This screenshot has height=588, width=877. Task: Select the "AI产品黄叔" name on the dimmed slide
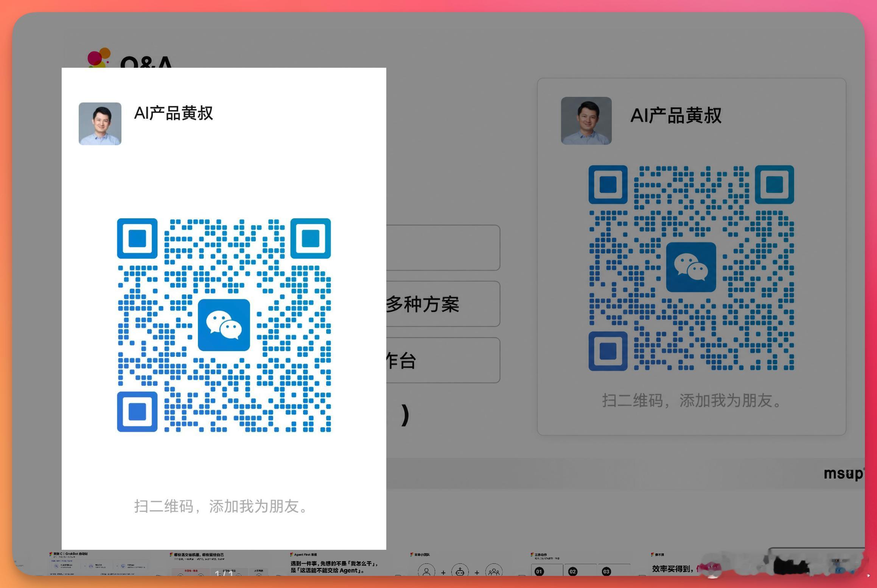(676, 115)
